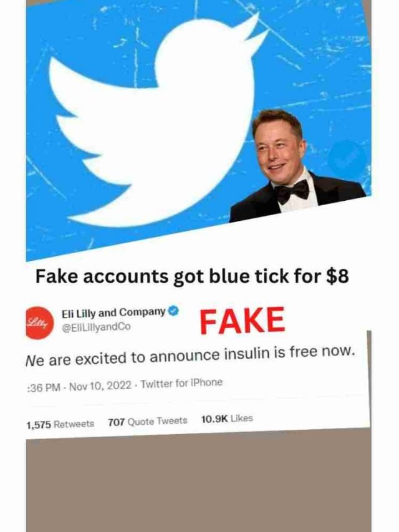Click the faded blue checkmark badge near the man
The image size is (399, 532).
coord(347,158)
